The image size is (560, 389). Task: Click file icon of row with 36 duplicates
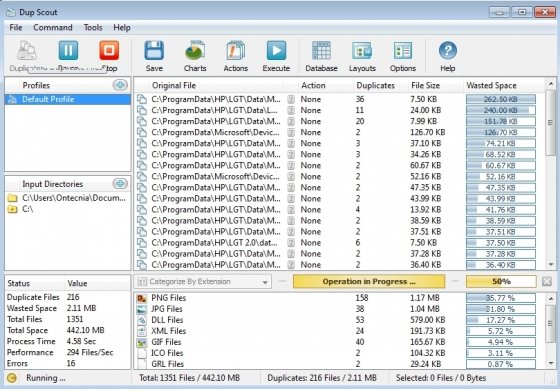[142, 99]
